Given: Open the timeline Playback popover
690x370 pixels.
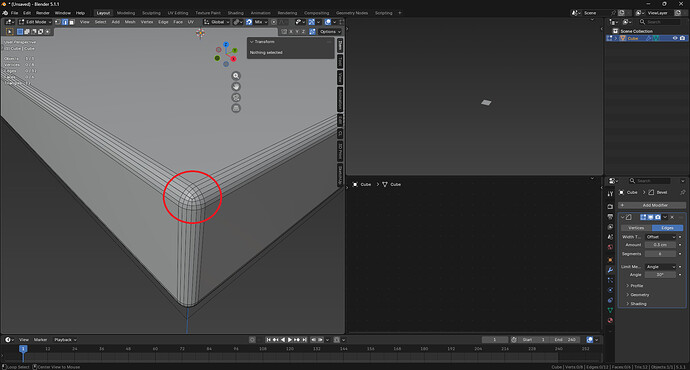Looking at the screenshot, I should tap(65, 340).
